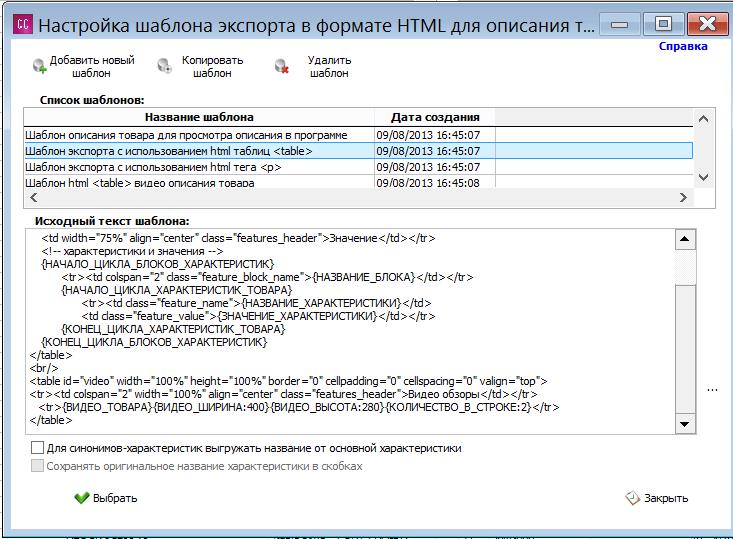Image resolution: width=733 pixels, height=539 pixels.
Task: Maximize the template settings window
Action: (662, 23)
